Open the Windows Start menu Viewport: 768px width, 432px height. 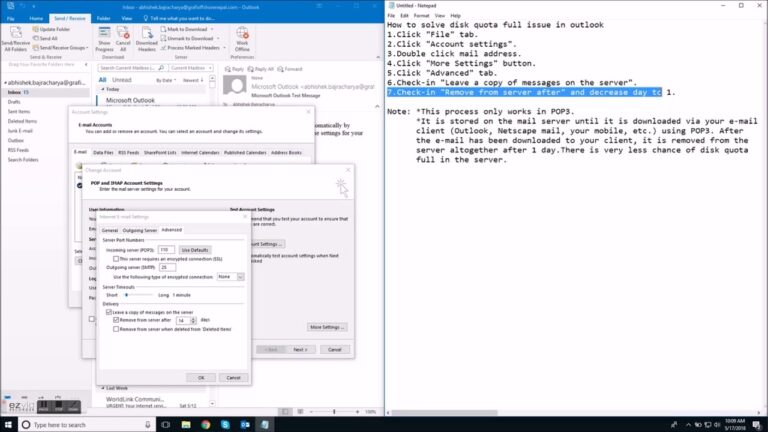click(x=8, y=424)
